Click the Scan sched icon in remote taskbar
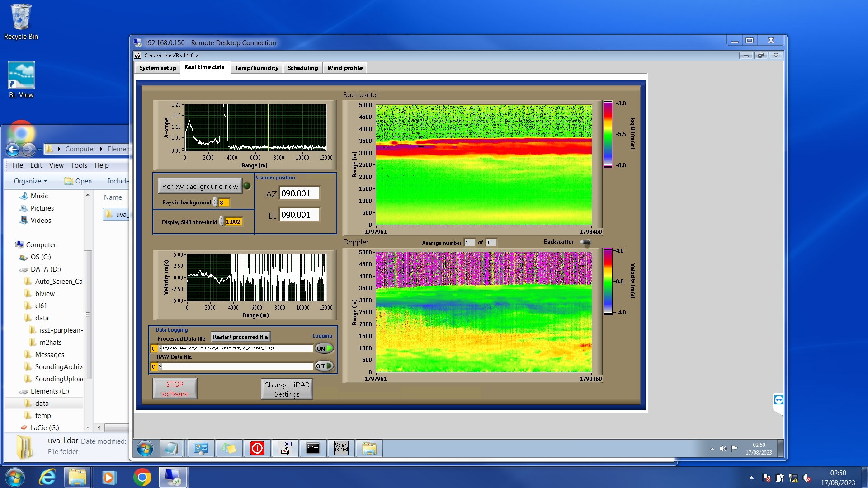868x488 pixels. click(x=341, y=448)
